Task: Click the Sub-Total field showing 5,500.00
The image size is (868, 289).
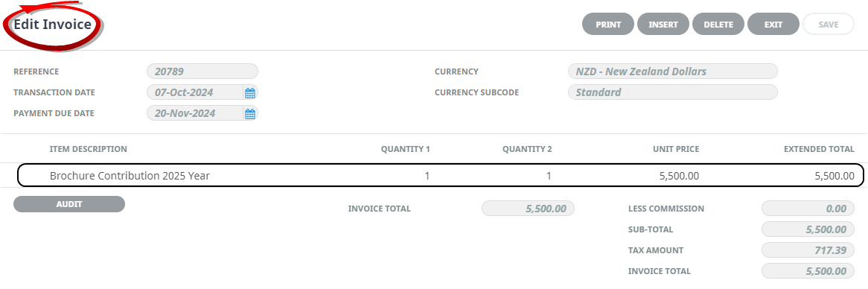Action: click(808, 229)
